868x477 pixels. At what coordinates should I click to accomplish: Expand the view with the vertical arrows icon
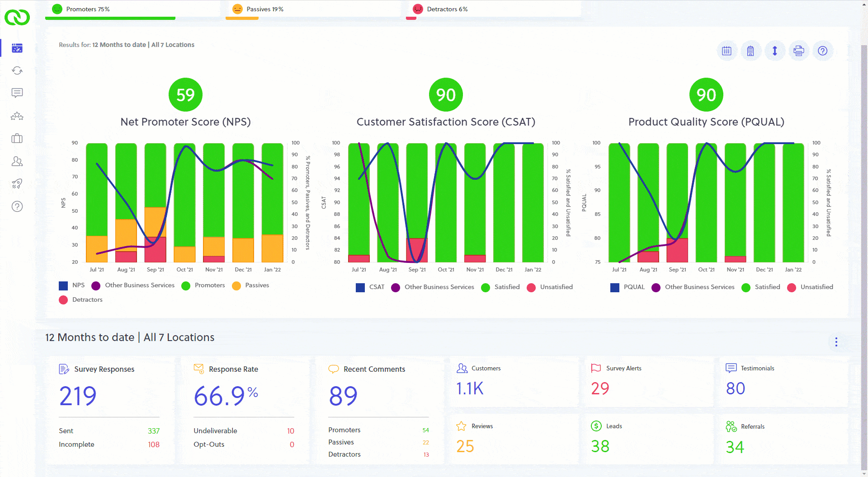coord(775,51)
